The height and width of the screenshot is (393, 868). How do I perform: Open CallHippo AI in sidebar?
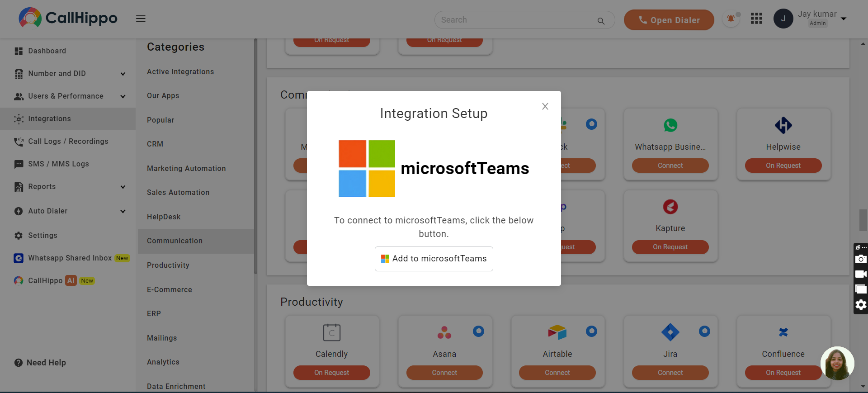54,281
